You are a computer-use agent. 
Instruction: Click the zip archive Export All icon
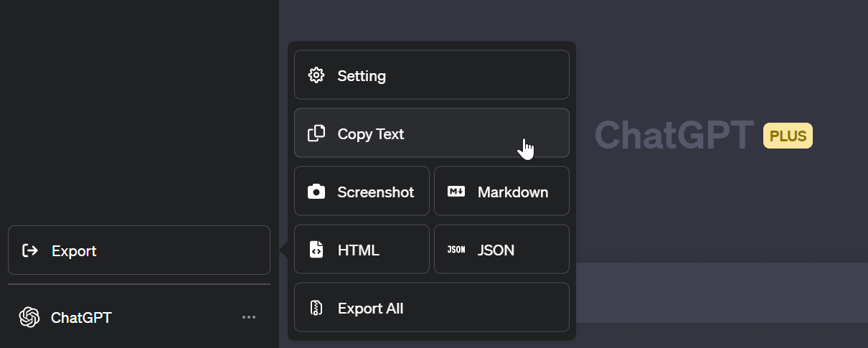316,308
